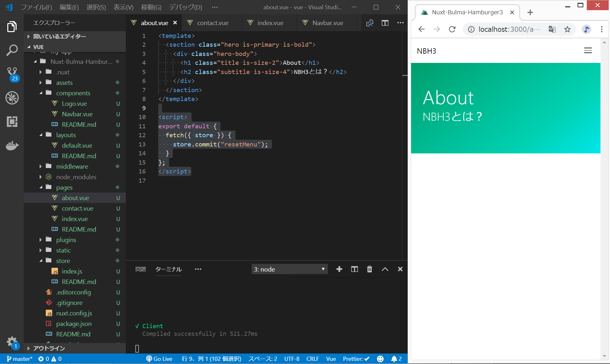The width and height of the screenshot is (610, 364).
Task: Switch to Navbar.vue editor tab
Action: 328,23
